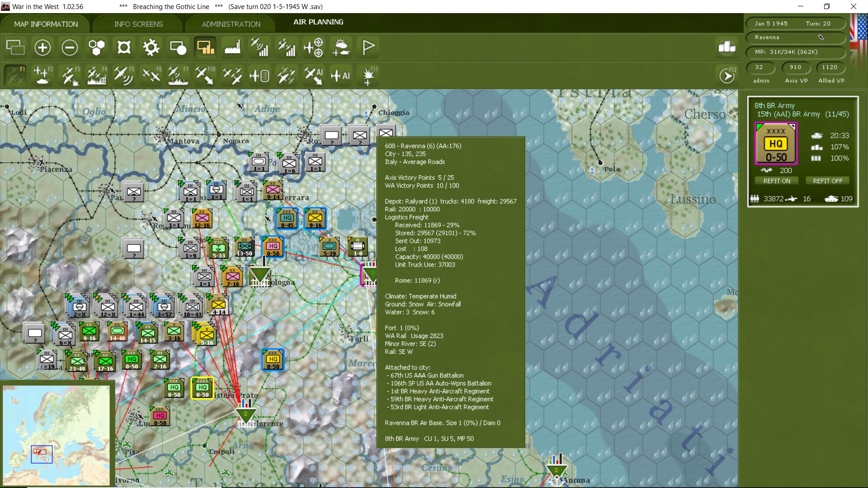The width and height of the screenshot is (868, 488).
Task: Select the F3 ground attack air mode
Action: coord(70,75)
